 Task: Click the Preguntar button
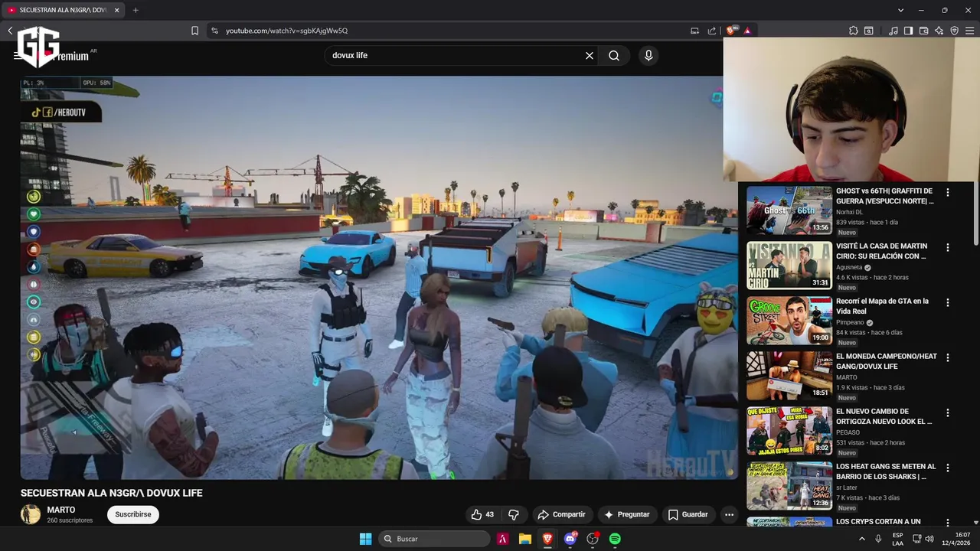626,514
